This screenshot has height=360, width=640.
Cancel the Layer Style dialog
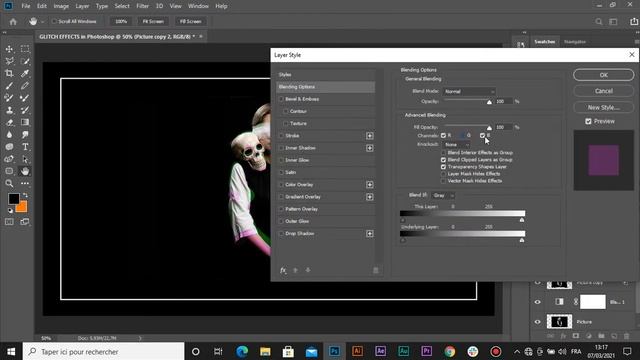(x=604, y=91)
